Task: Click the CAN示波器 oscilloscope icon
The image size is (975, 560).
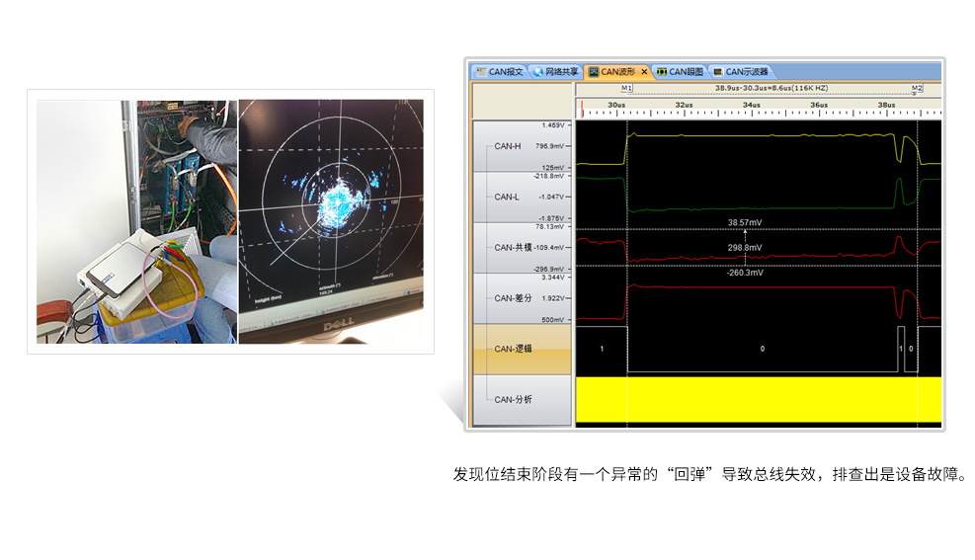Action: tap(717, 72)
